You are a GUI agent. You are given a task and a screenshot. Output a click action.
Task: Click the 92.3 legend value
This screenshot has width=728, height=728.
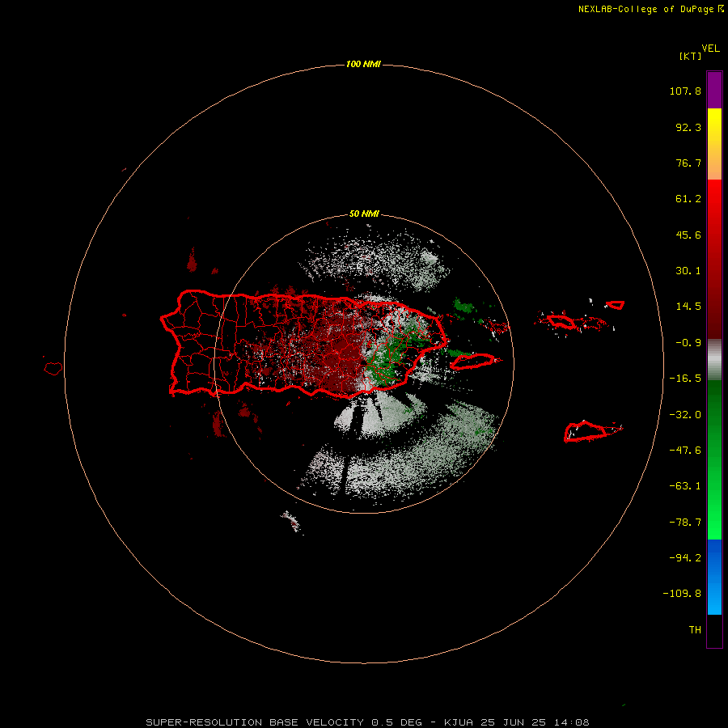[688, 127]
